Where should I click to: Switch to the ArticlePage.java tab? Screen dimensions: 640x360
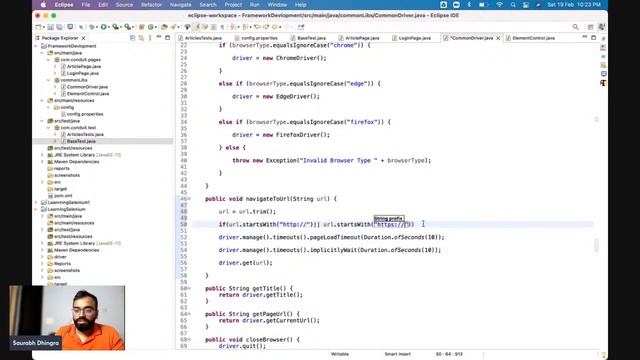coord(362,38)
